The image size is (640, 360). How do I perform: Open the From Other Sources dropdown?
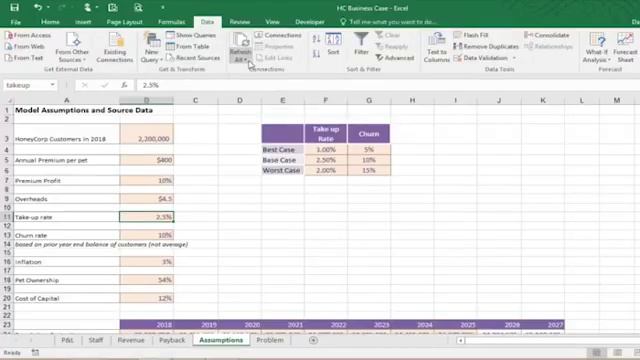pyautogui.click(x=72, y=47)
